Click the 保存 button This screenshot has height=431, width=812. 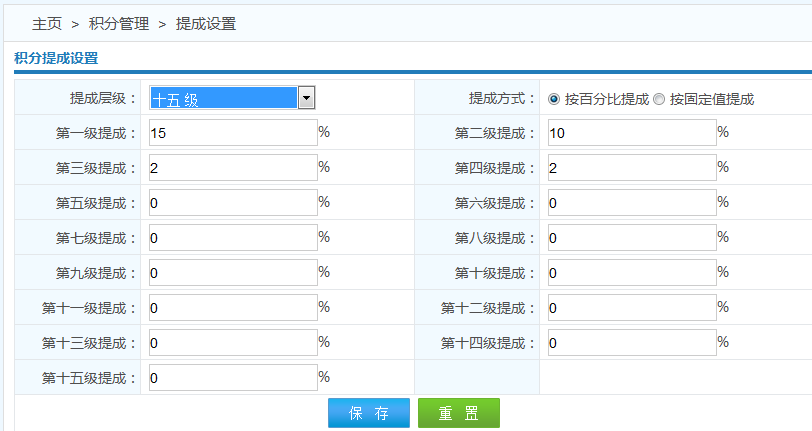[x=368, y=413]
